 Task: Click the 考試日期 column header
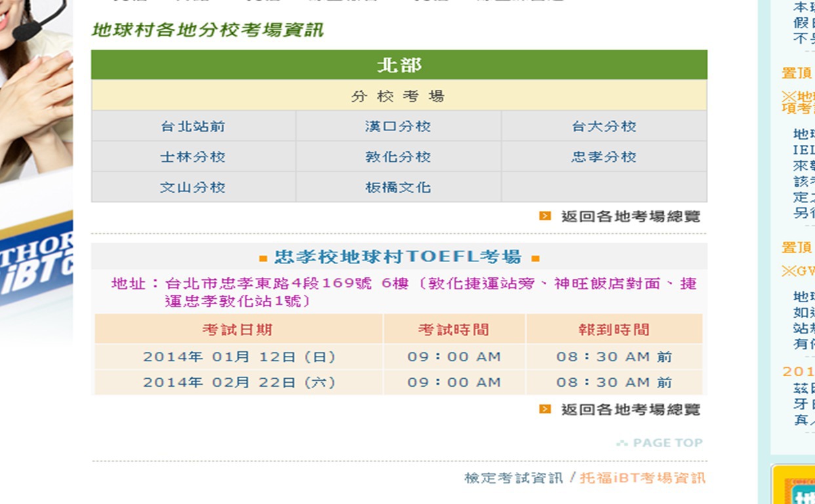[237, 329]
